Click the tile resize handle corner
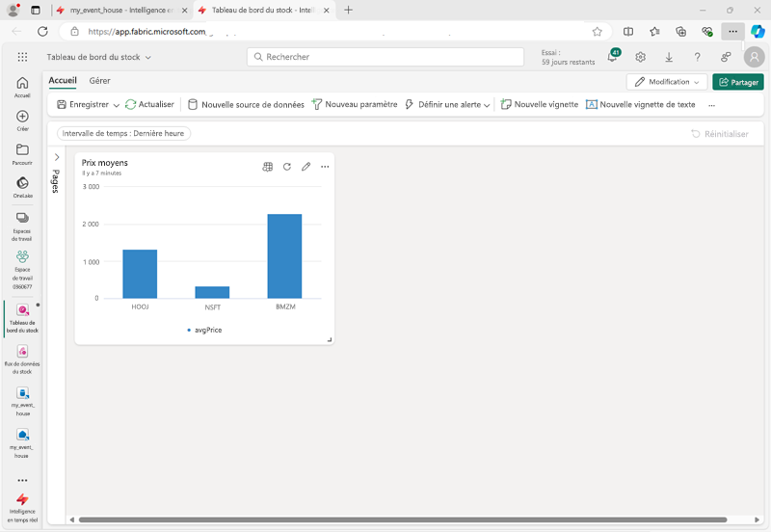Image resolution: width=771 pixels, height=532 pixels. coord(330,340)
